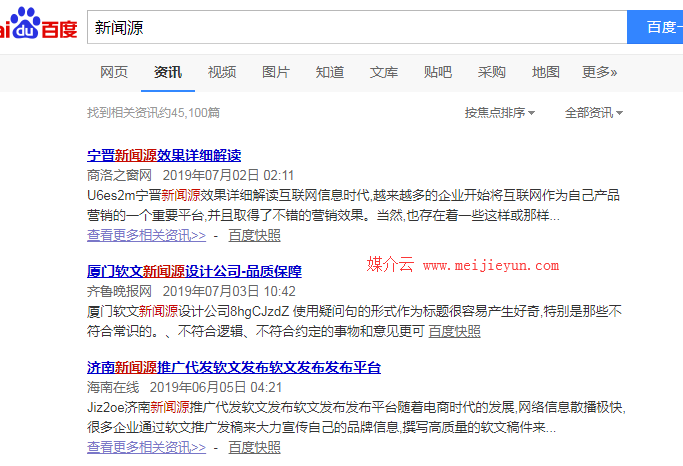Click the search input field with 新闻源
Screen dimensions: 683x466
[355, 28]
